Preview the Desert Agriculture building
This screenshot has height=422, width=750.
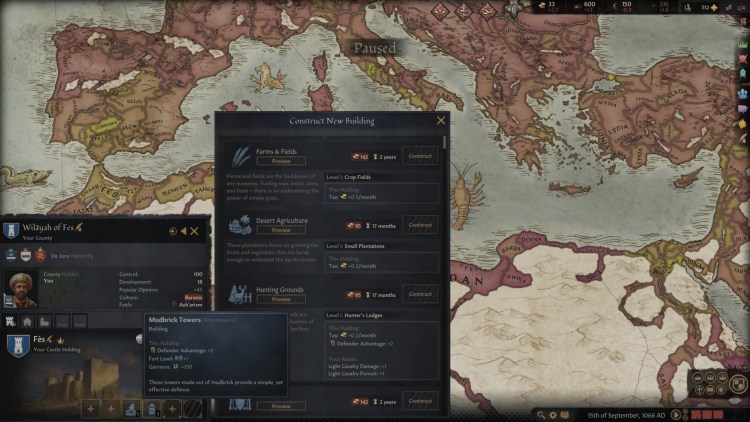(281, 230)
